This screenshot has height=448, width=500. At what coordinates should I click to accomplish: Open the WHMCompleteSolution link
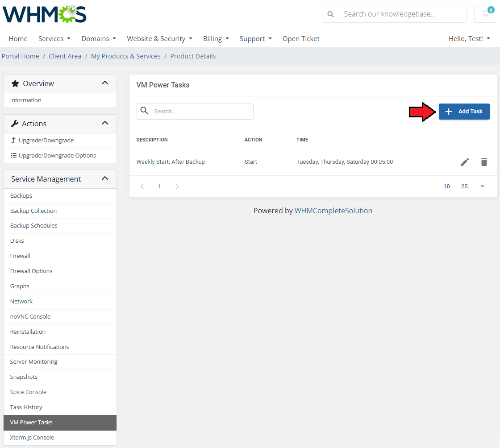[333, 211]
